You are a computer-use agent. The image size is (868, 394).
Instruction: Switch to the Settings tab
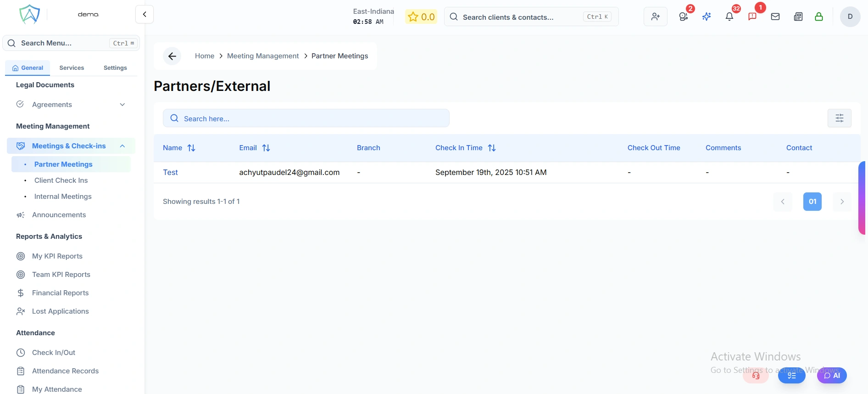(115, 68)
